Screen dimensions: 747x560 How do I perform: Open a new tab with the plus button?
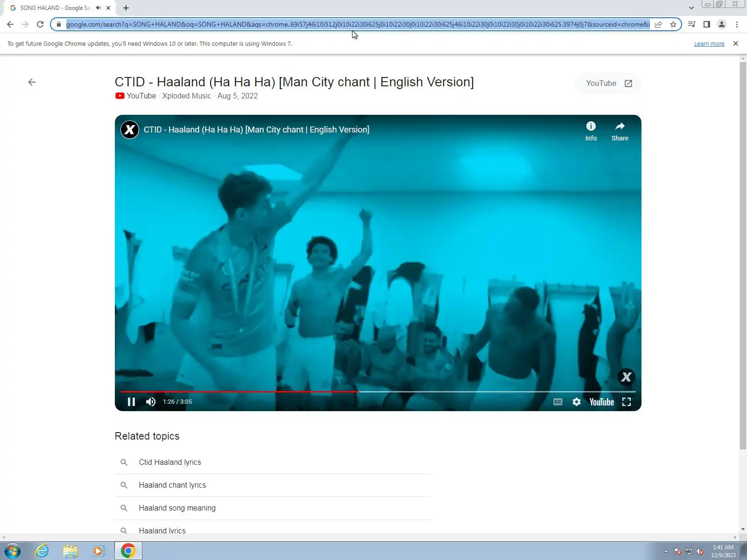(x=126, y=8)
